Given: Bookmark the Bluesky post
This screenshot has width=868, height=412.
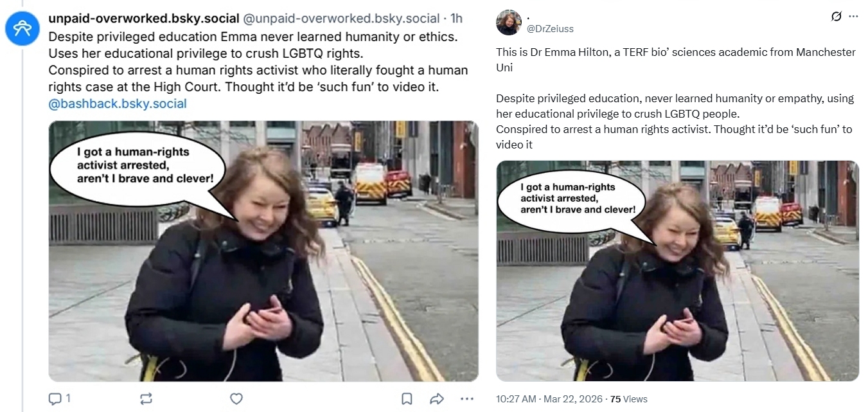Looking at the screenshot, I should coord(407,399).
